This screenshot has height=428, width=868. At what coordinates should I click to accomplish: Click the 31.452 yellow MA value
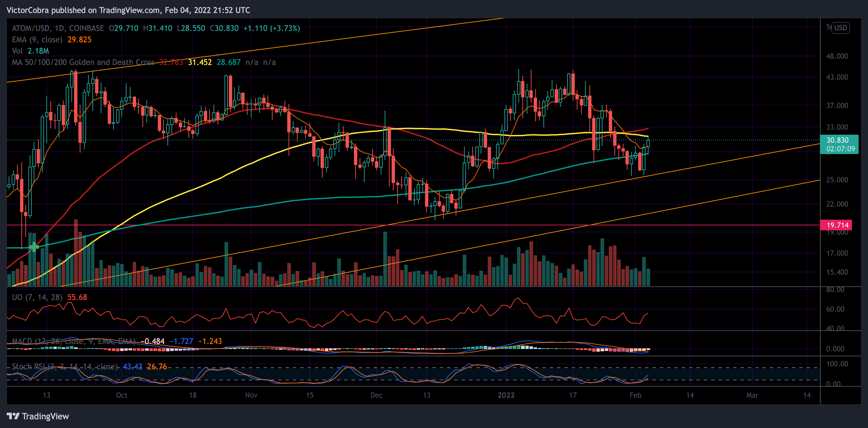200,62
